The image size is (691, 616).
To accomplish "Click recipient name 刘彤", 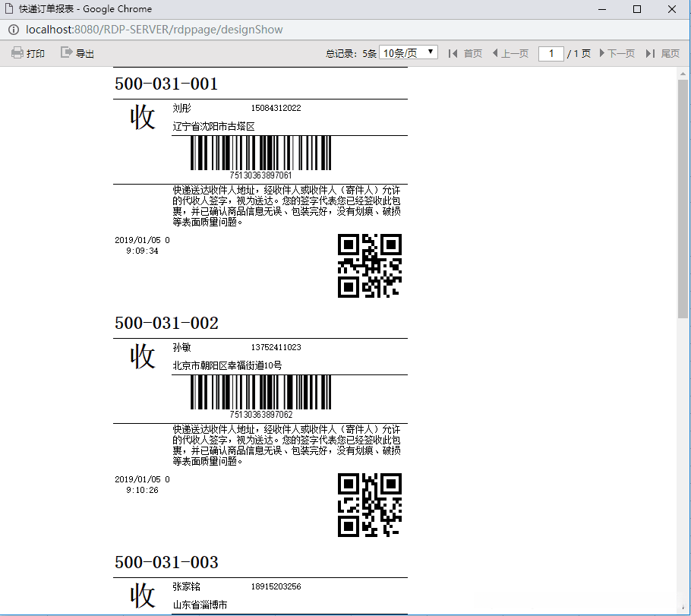I will point(181,108).
